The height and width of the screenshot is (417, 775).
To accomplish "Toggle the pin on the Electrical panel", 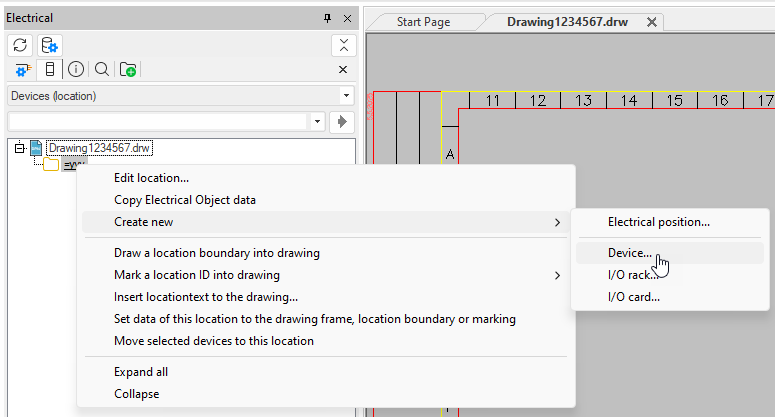I will tap(327, 19).
